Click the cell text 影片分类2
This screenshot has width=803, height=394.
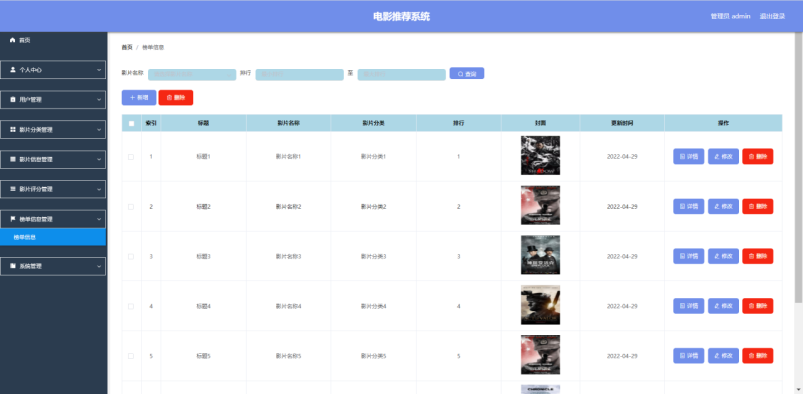tap(373, 206)
